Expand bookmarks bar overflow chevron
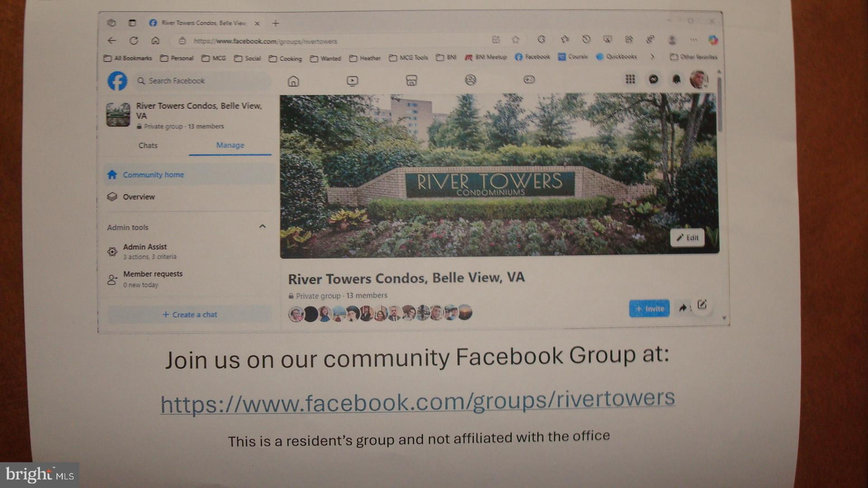This screenshot has width=868, height=488. pos(652,57)
